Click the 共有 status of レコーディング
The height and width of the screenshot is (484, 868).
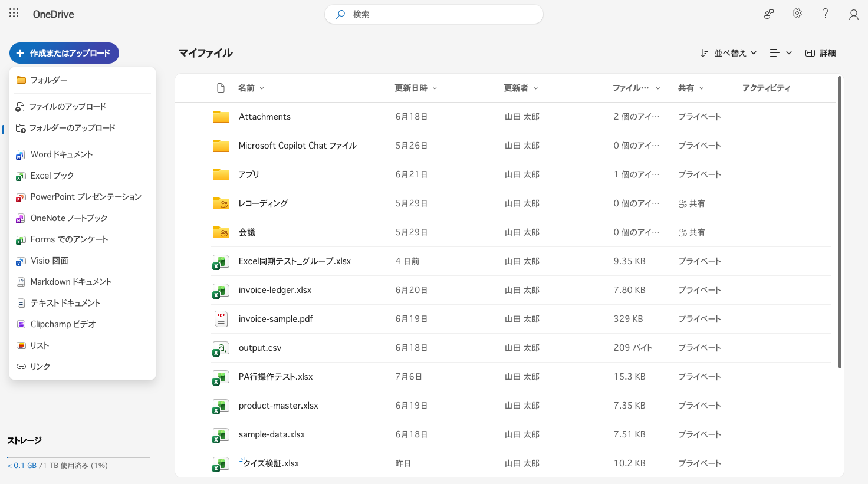click(692, 203)
